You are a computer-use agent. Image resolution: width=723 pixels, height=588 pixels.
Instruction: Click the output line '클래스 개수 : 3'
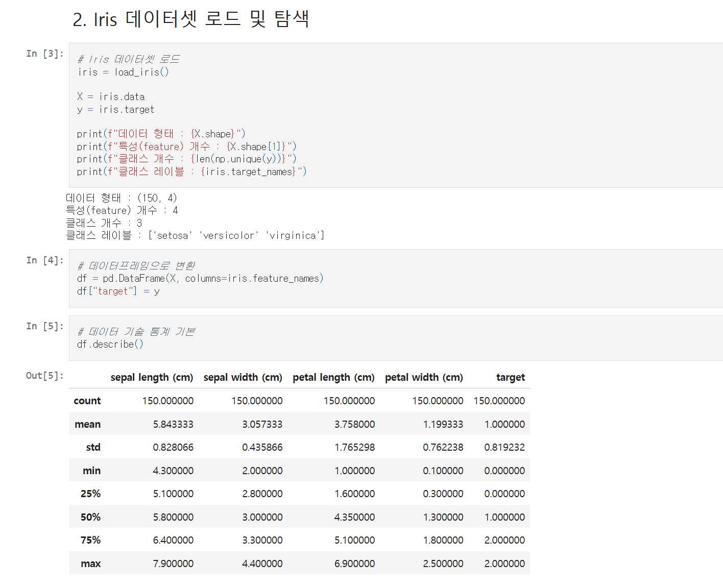coord(104,223)
